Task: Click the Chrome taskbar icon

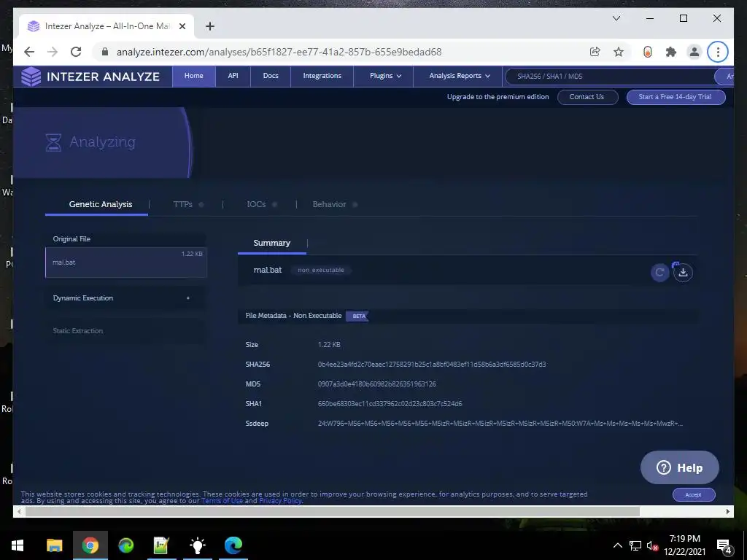Action: 90,545
